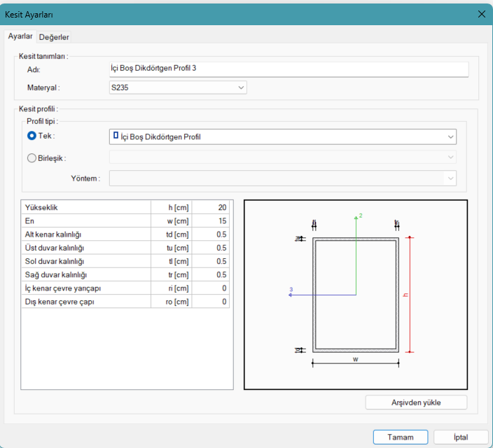Select the Tek radio button
Image resolution: width=493 pixels, height=448 pixels.
(x=32, y=136)
